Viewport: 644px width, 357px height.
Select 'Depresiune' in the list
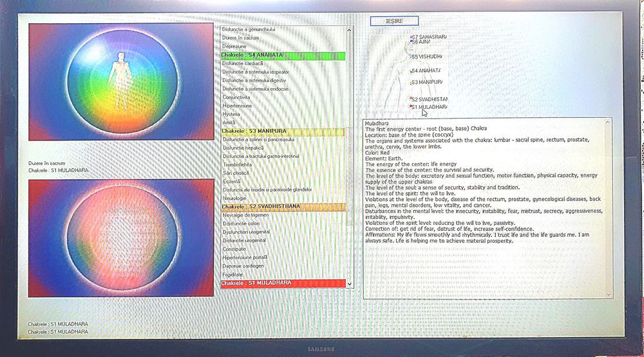point(234,46)
